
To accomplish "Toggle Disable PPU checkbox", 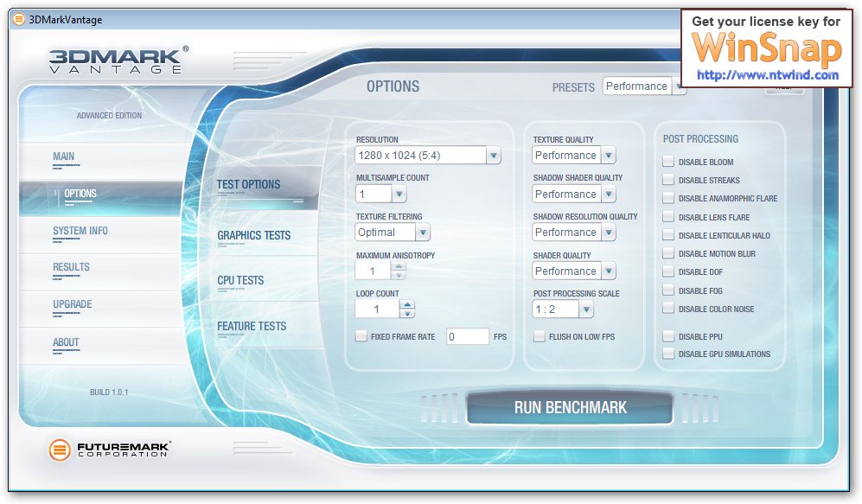I will point(668,335).
